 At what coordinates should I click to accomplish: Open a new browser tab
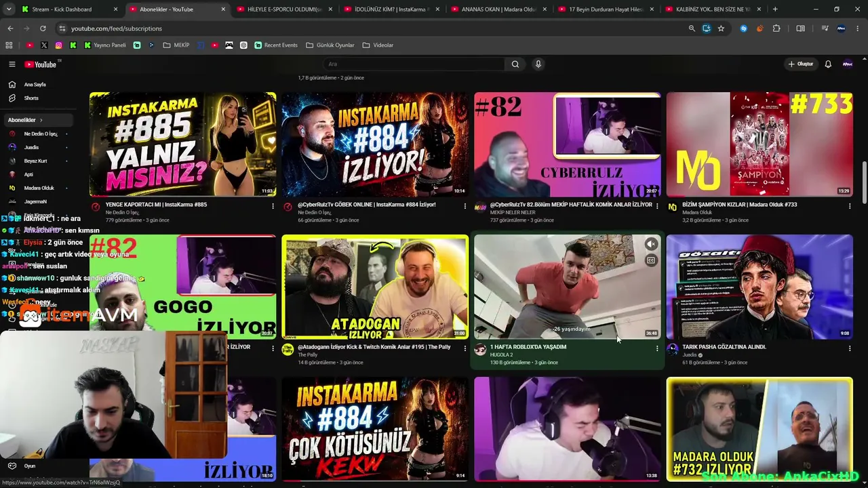[775, 9]
